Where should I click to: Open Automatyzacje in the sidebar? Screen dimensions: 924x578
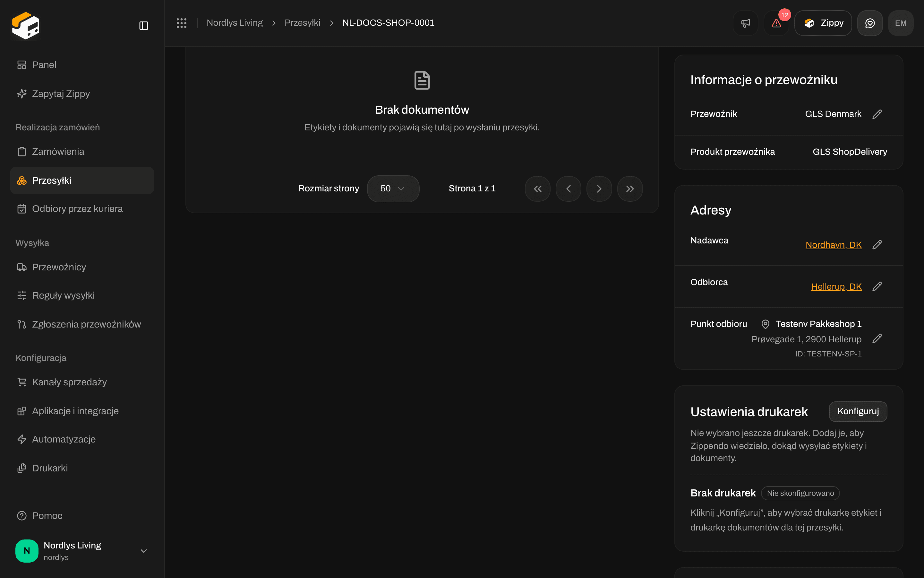click(82, 439)
